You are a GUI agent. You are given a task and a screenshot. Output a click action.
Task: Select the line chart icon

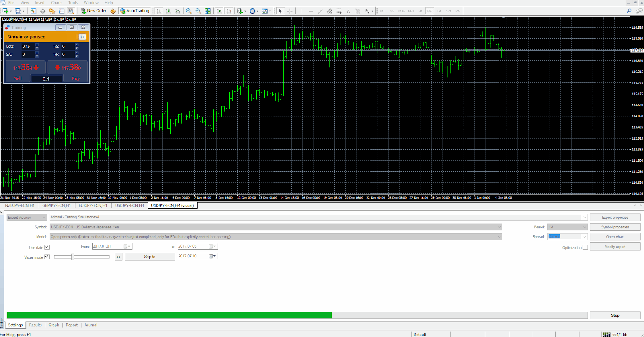click(x=178, y=11)
